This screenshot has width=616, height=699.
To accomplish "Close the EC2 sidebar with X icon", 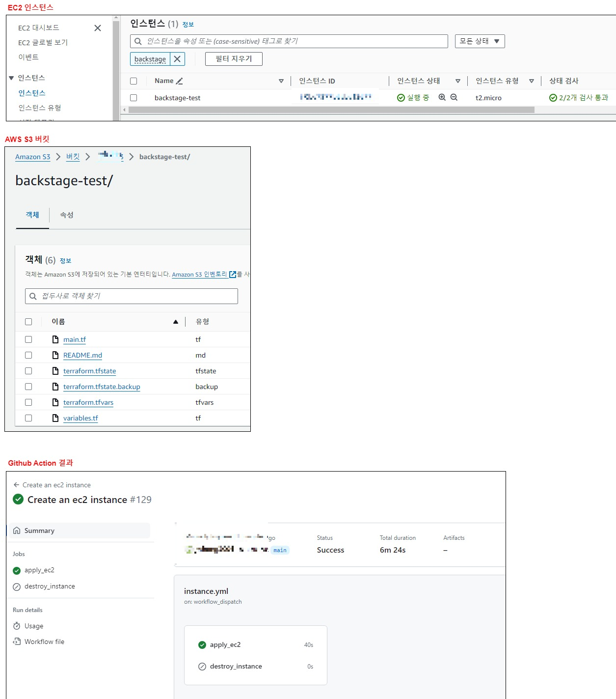I will (x=98, y=28).
